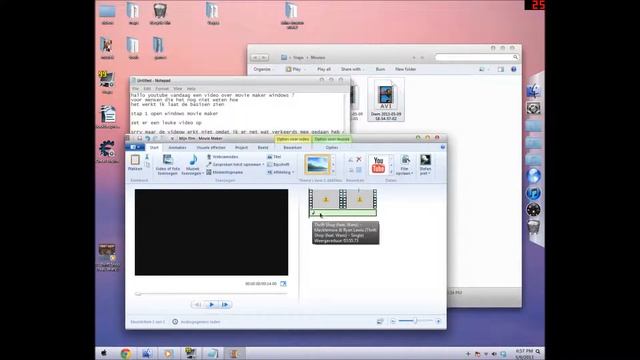Click the preview seek bar handle
The image size is (640, 360).
point(138,293)
